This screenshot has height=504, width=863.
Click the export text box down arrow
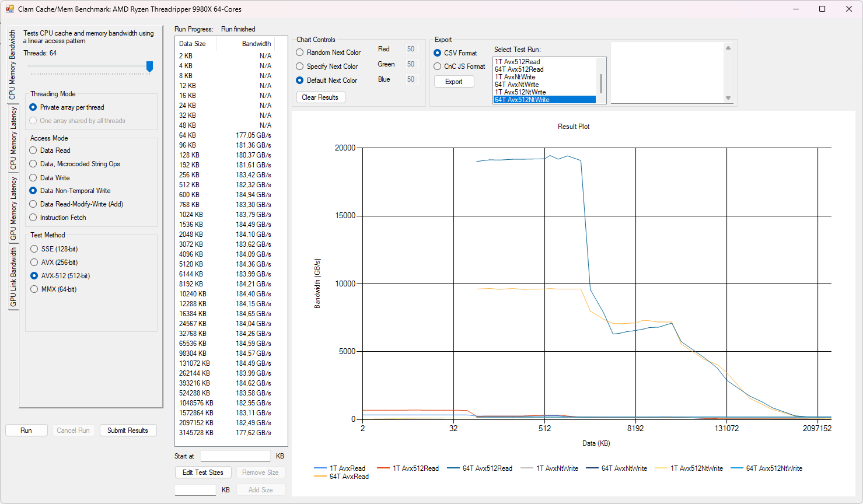[x=728, y=98]
